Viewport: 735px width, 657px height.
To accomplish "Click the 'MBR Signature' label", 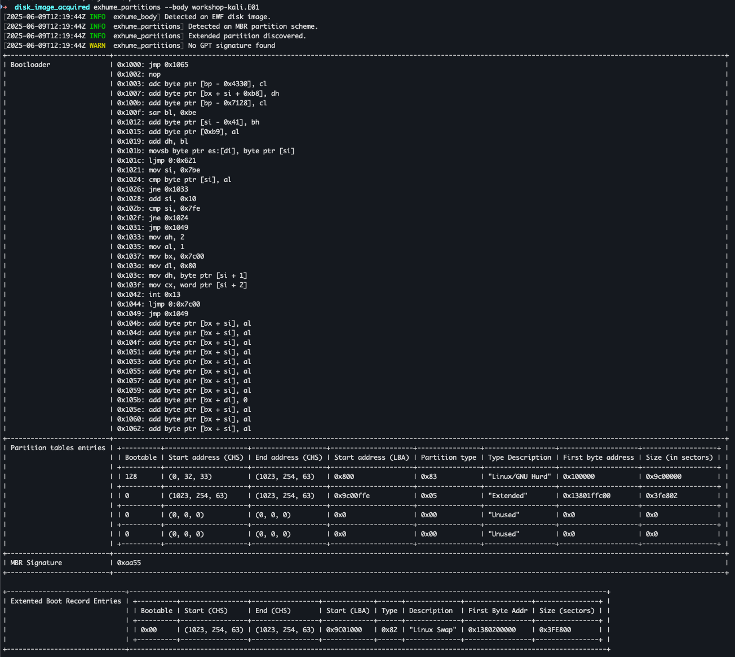I will 36,563.
